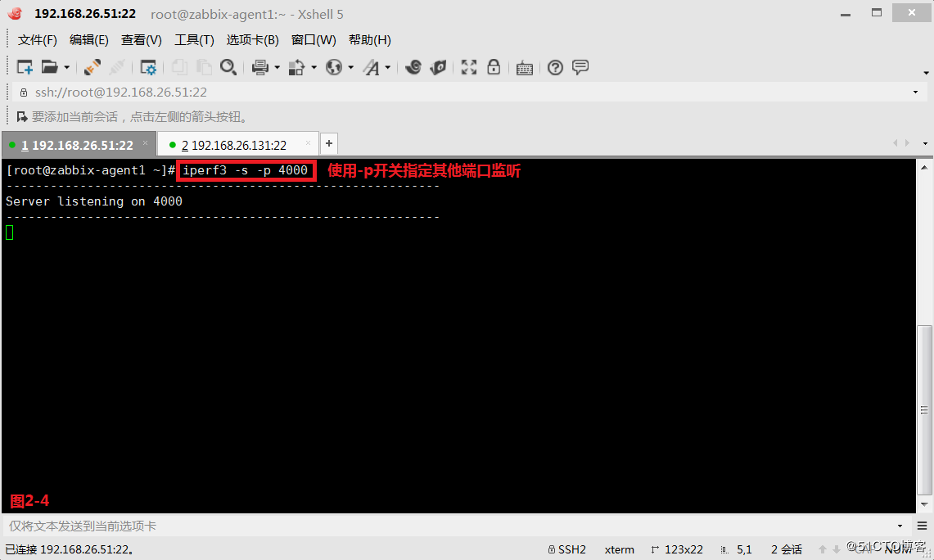Open the 查看(V) menu
934x560 pixels.
[141, 40]
